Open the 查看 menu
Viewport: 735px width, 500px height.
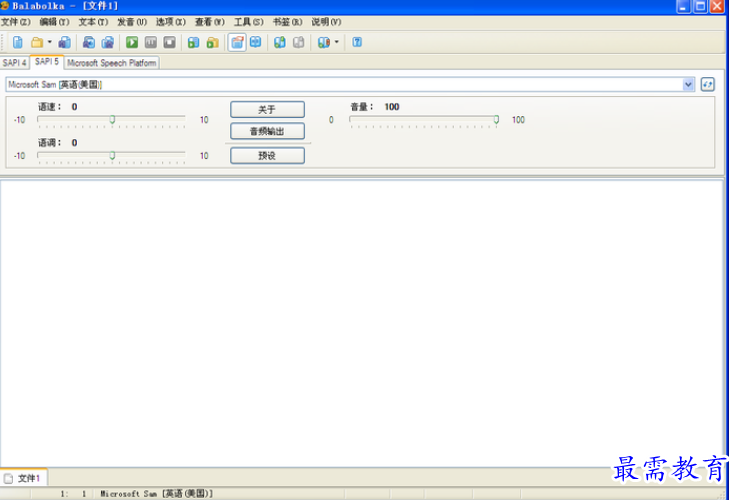pyautogui.click(x=210, y=22)
